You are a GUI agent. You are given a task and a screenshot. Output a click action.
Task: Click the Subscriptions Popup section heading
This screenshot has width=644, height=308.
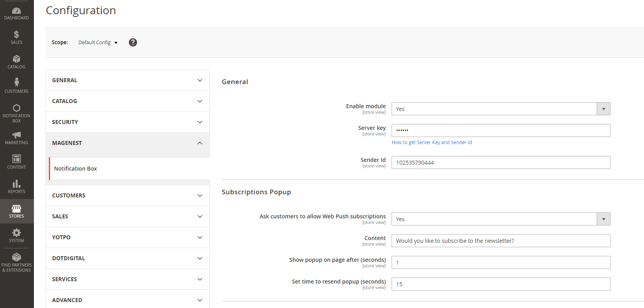pos(256,192)
